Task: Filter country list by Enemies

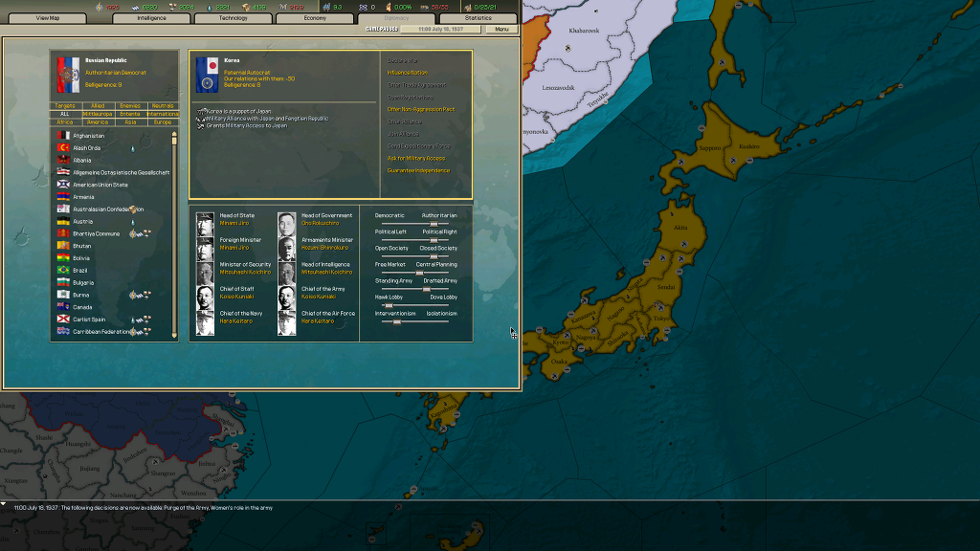Action: pos(130,106)
